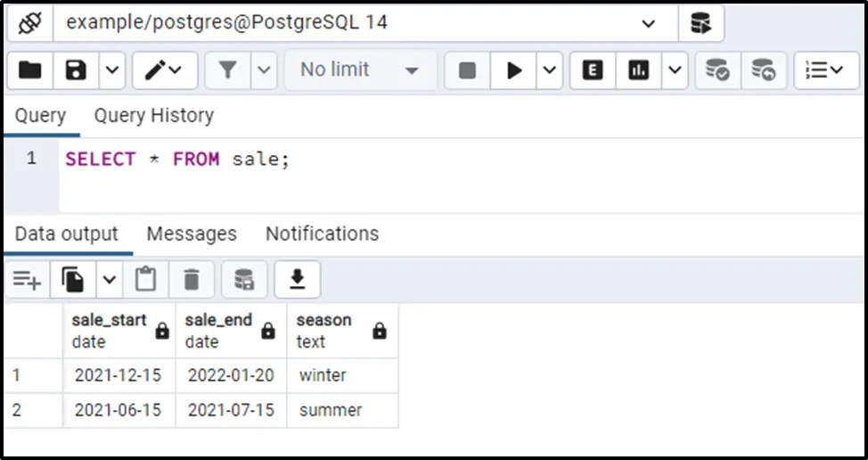Click the Explain Analyze chart icon
Image resolution: width=868 pixels, height=460 pixels.
coord(638,70)
